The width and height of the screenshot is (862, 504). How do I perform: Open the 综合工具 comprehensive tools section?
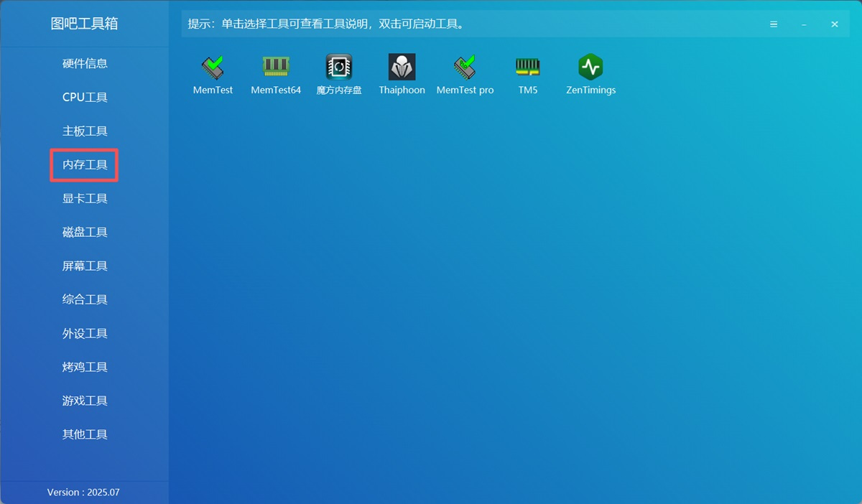pyautogui.click(x=84, y=299)
